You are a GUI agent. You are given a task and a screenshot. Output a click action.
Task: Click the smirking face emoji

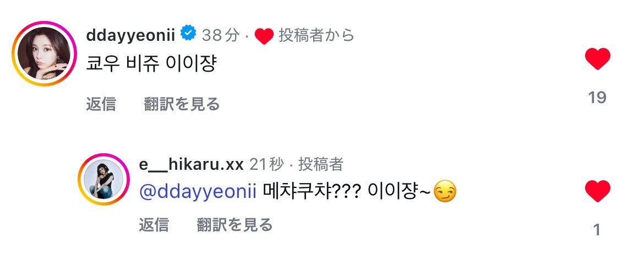444,192
